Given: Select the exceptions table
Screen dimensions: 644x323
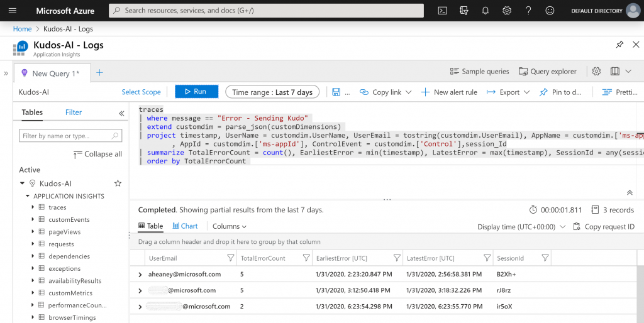Looking at the screenshot, I should click(x=65, y=268).
